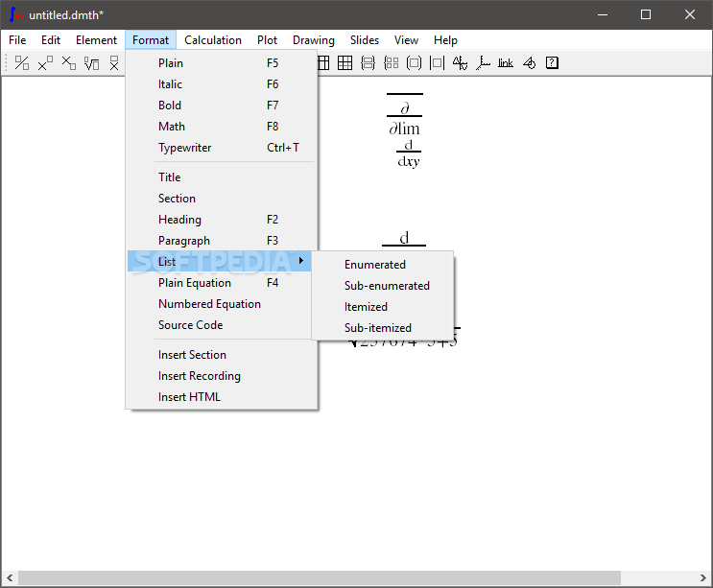The width and height of the screenshot is (713, 588).
Task: Insert a matrix grid from the toolbar
Action: (345, 62)
